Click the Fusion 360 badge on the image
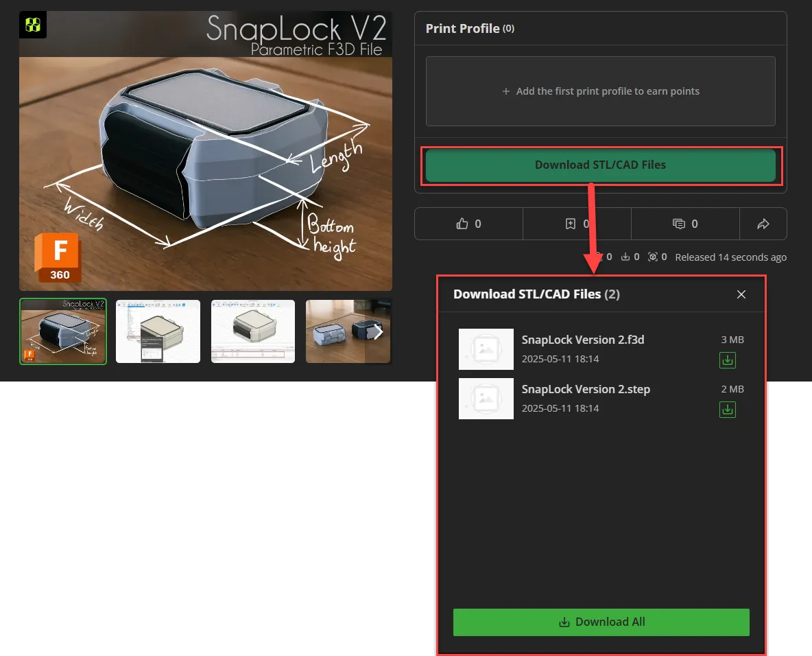Screen dimensions: 812x656 tap(58, 257)
